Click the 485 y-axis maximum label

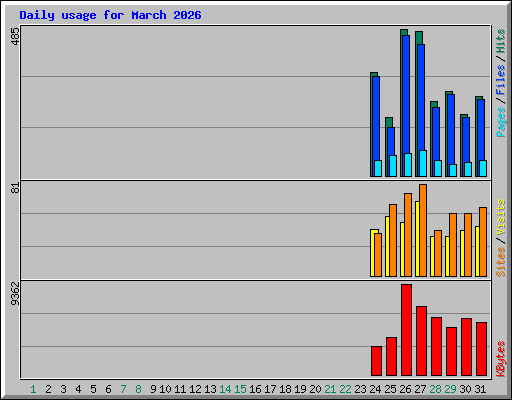point(16,36)
